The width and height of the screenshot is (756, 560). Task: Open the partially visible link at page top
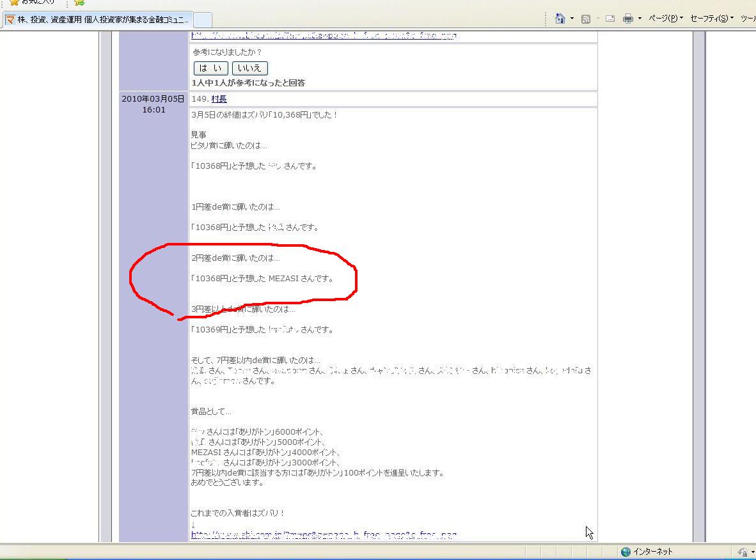pos(324,36)
